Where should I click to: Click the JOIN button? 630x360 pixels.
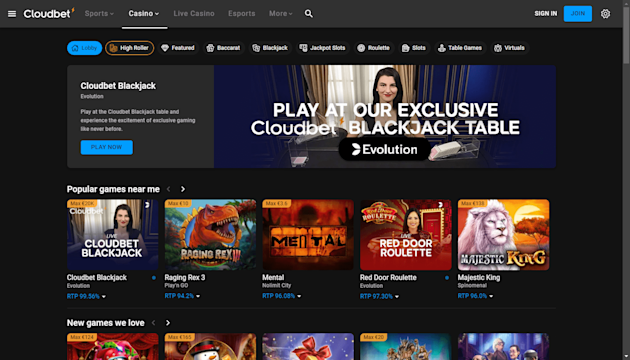(x=578, y=14)
